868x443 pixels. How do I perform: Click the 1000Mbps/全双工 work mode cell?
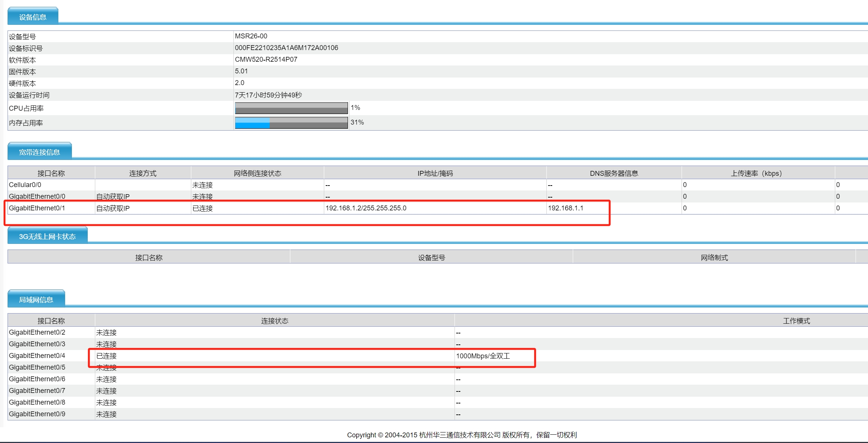483,356
